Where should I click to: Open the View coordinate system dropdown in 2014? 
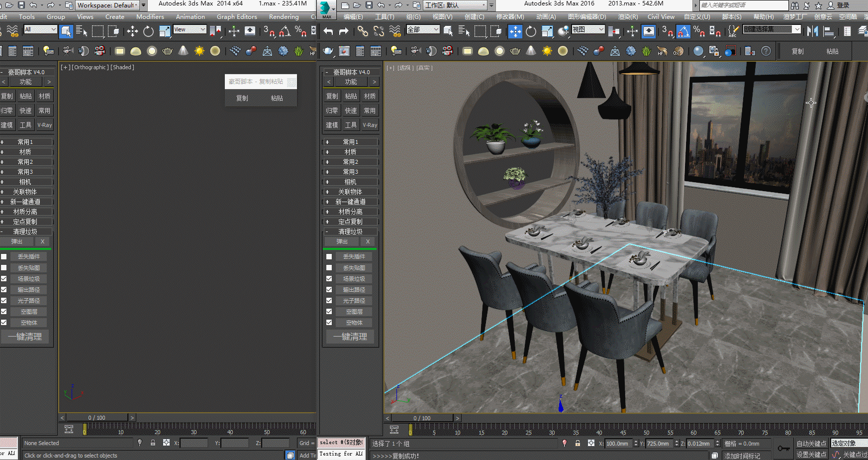[190, 29]
